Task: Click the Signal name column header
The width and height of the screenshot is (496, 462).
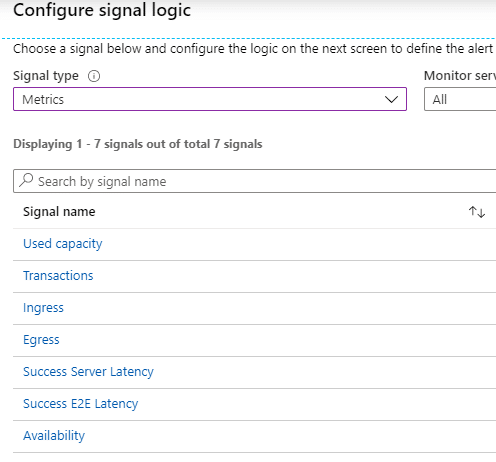Action: pos(59,212)
